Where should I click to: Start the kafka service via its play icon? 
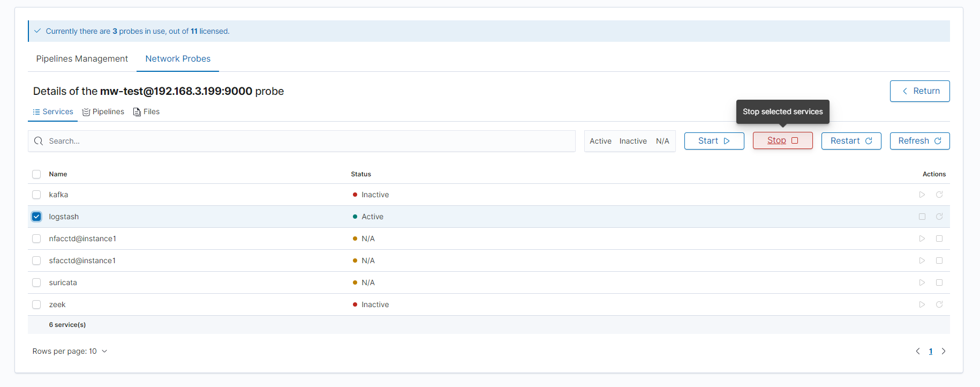[922, 195]
